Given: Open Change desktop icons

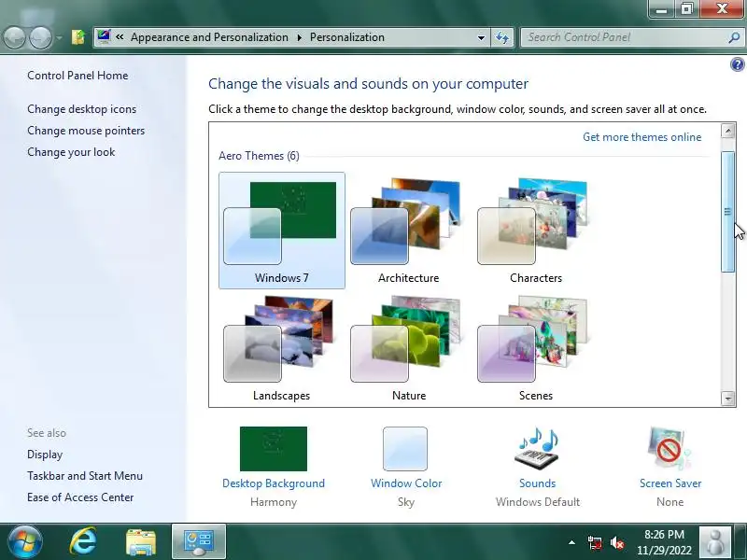Looking at the screenshot, I should click(81, 109).
